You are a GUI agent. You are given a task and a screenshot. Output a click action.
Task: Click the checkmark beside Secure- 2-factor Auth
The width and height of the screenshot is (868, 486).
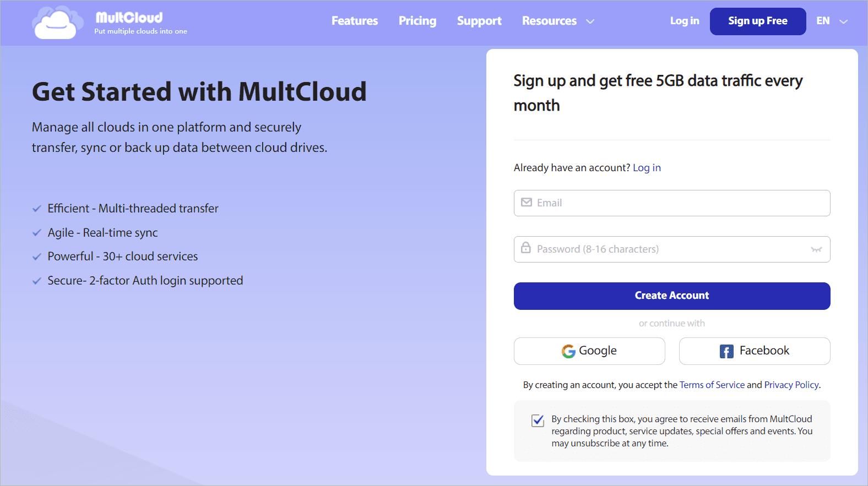(37, 281)
